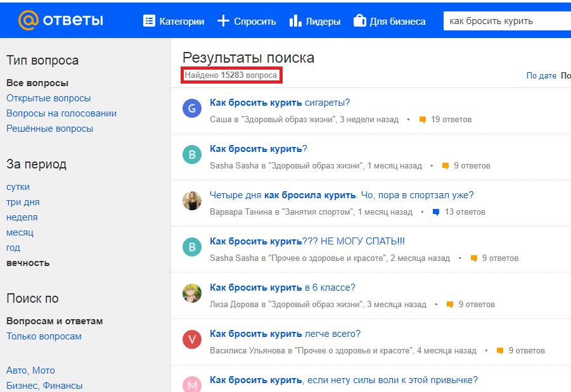571x392 pixels.
Task: Set period to год
Action: point(13,248)
